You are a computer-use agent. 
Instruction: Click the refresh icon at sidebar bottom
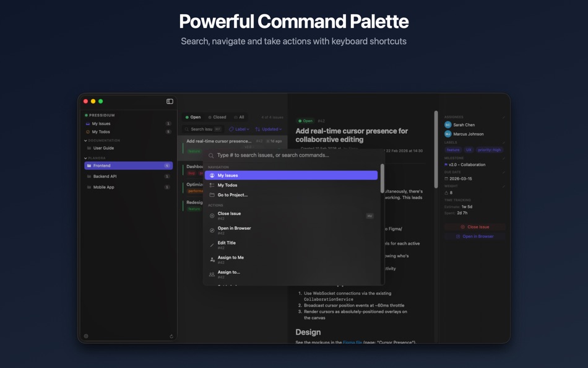point(171,336)
